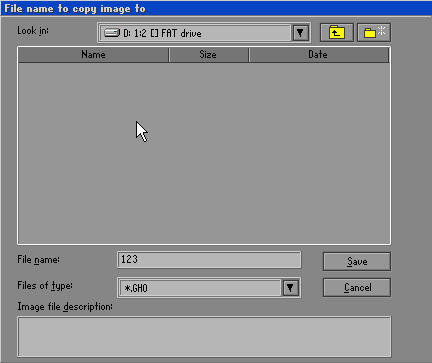This screenshot has width=432, height=363.
Task: Select the D: 1:2 FAT drive combo box
Action: coord(204,33)
